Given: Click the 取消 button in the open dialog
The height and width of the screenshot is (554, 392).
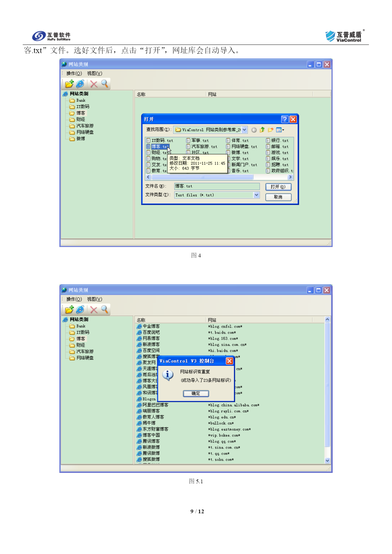Looking at the screenshot, I should [x=278, y=197].
